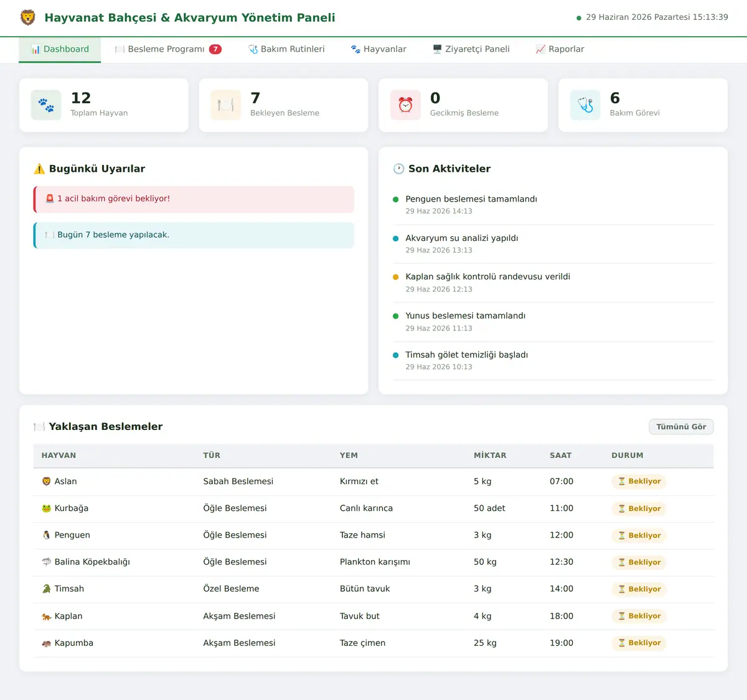The image size is (747, 700).
Task: Click the '1 acil bakım görevi bekliyor!' alert
Action: 194,199
